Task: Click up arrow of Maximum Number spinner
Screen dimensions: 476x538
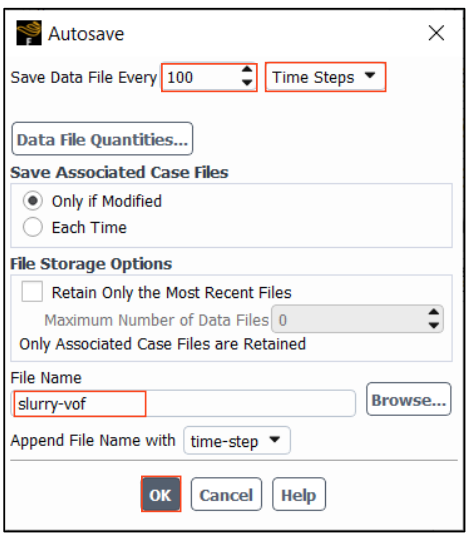Action: click(434, 312)
